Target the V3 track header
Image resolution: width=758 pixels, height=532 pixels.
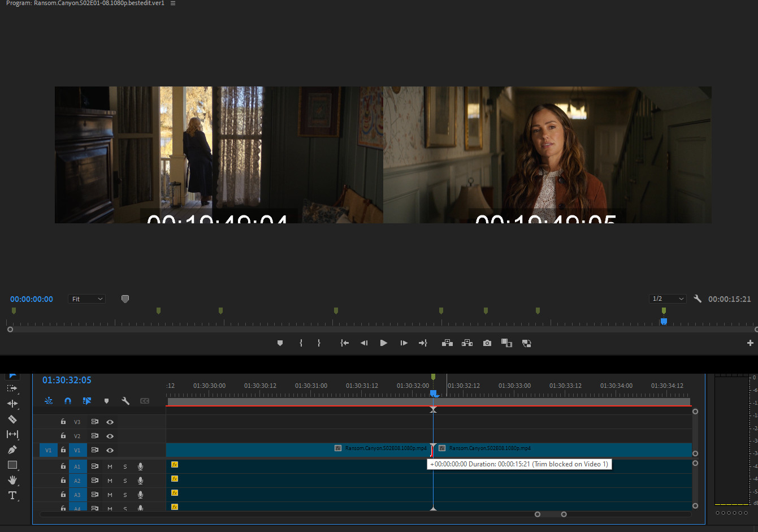77,422
